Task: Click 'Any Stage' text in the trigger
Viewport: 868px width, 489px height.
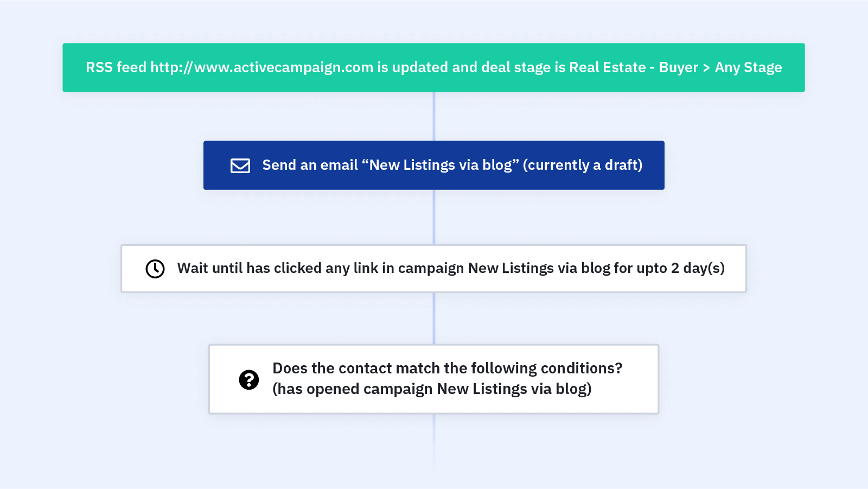Action: [x=748, y=67]
